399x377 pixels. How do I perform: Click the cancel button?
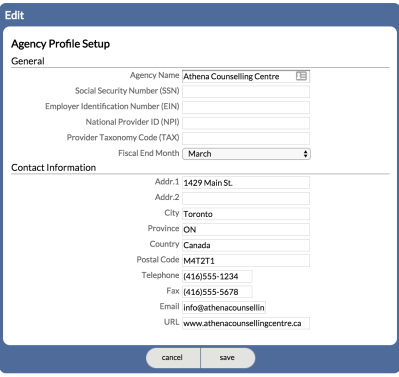coord(173,358)
